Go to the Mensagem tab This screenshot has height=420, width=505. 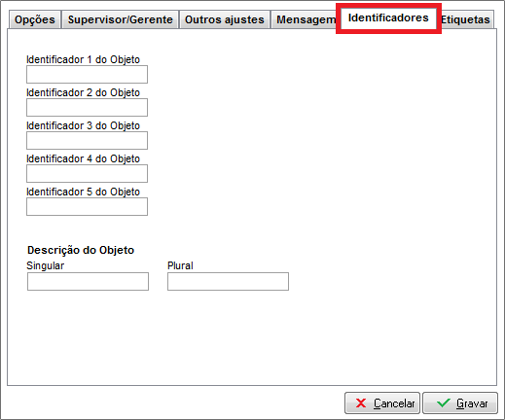[305, 19]
